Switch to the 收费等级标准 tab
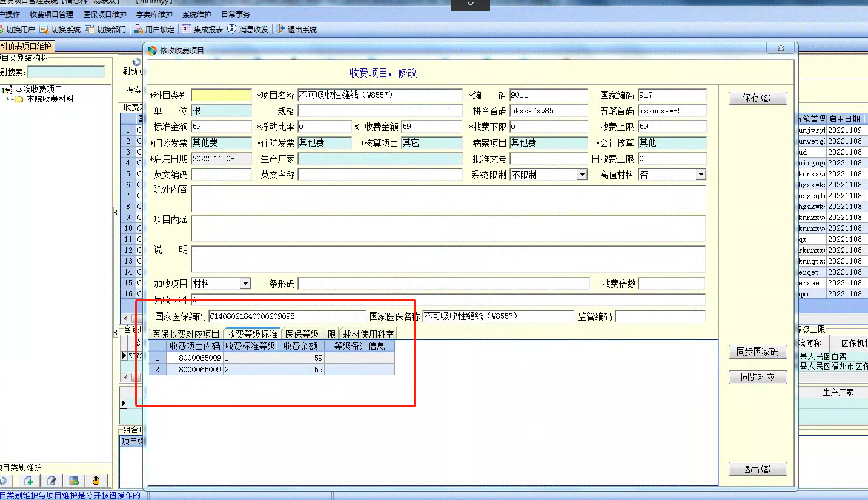 pyautogui.click(x=252, y=334)
